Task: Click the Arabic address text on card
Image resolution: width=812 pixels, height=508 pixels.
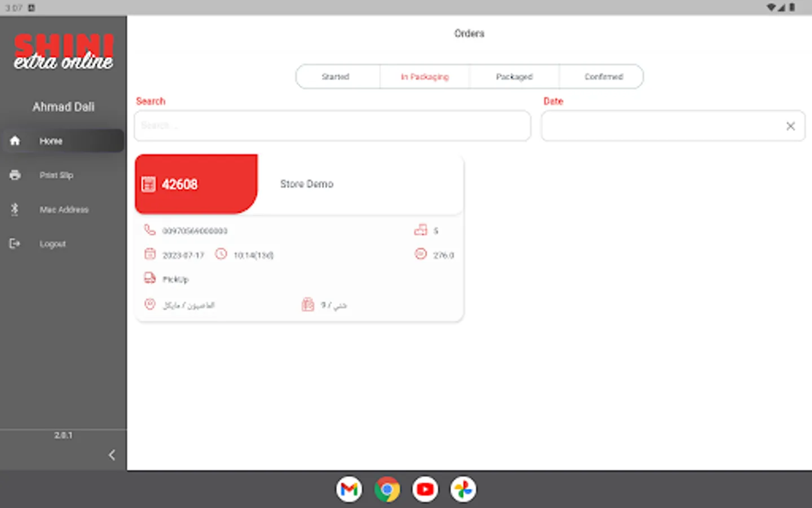Action: tap(188, 305)
